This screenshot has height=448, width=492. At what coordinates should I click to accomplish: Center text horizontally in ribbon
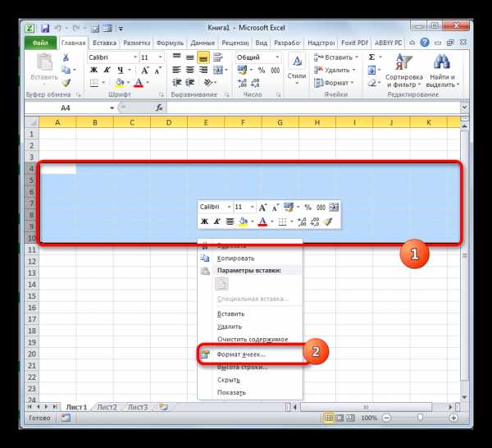click(x=190, y=70)
